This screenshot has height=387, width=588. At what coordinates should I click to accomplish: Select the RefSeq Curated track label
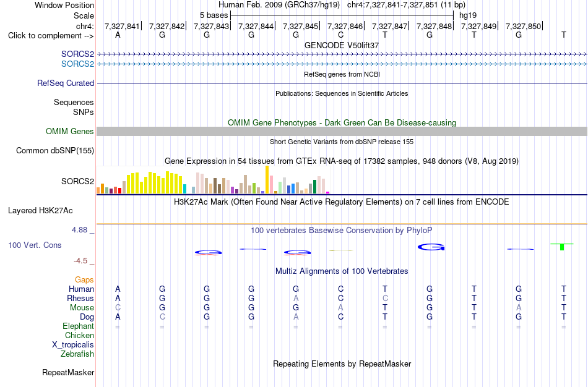pos(65,83)
